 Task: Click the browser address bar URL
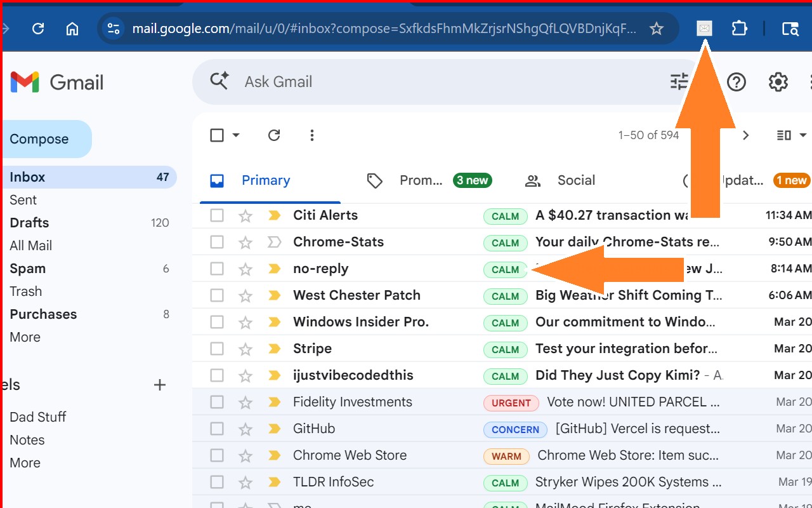tap(384, 29)
